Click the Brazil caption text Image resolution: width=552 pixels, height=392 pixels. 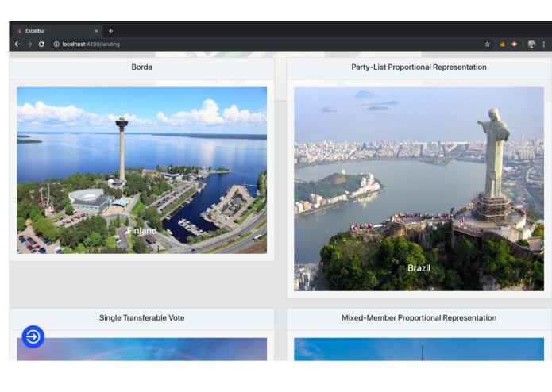(419, 268)
